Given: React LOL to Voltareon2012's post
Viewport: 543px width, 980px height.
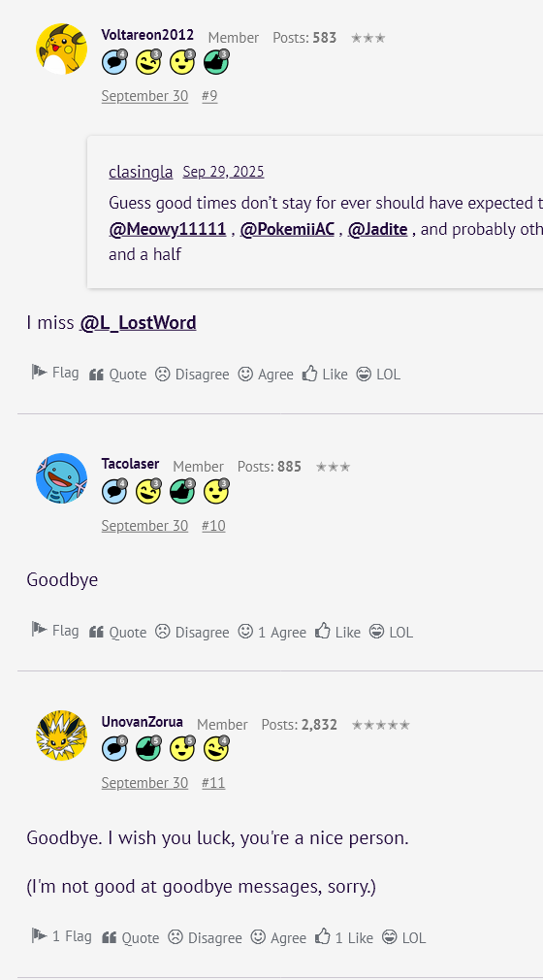Looking at the screenshot, I should click(x=378, y=375).
